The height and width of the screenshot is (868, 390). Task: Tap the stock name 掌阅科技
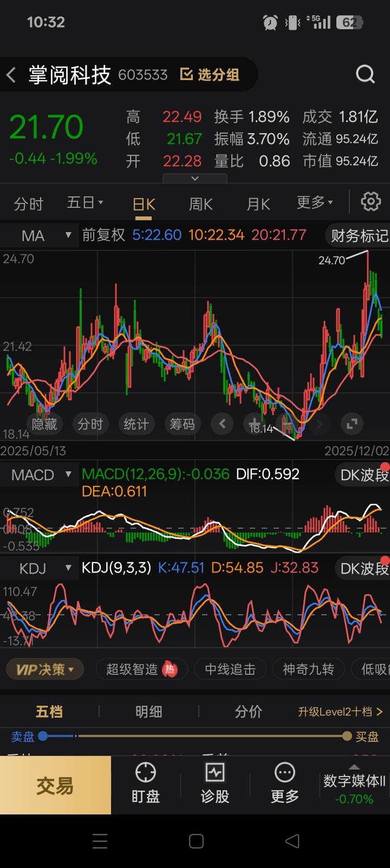click(70, 75)
